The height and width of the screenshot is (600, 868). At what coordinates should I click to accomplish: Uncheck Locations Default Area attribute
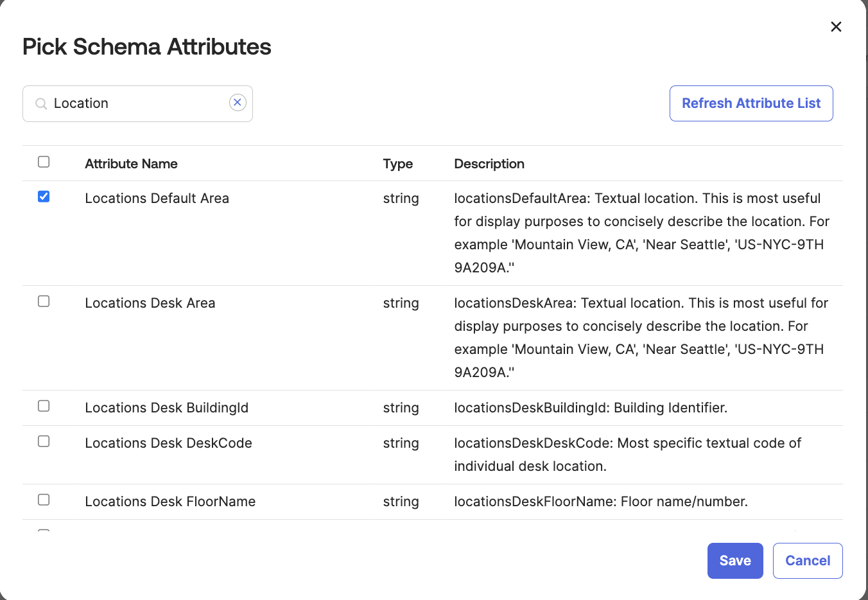(44, 197)
